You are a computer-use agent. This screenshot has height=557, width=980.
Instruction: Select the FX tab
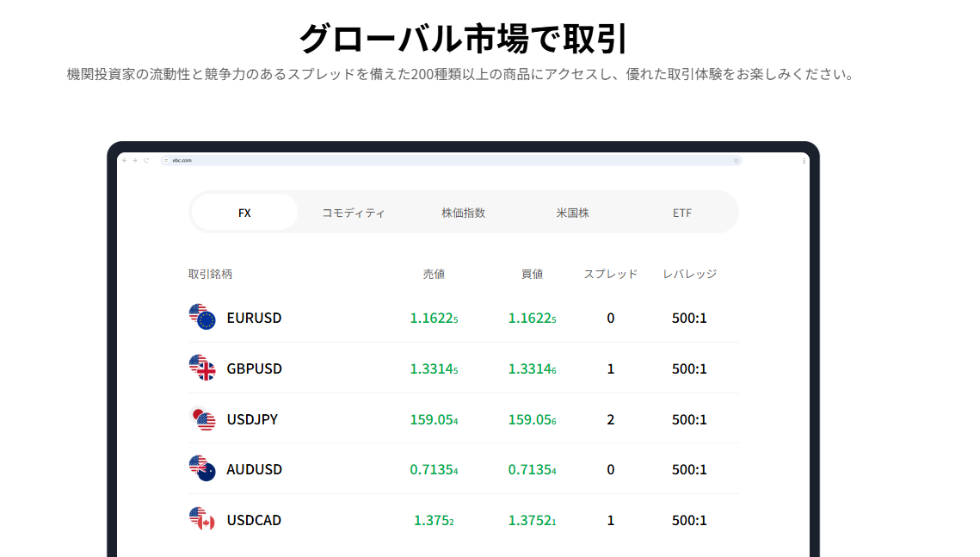pos(244,213)
